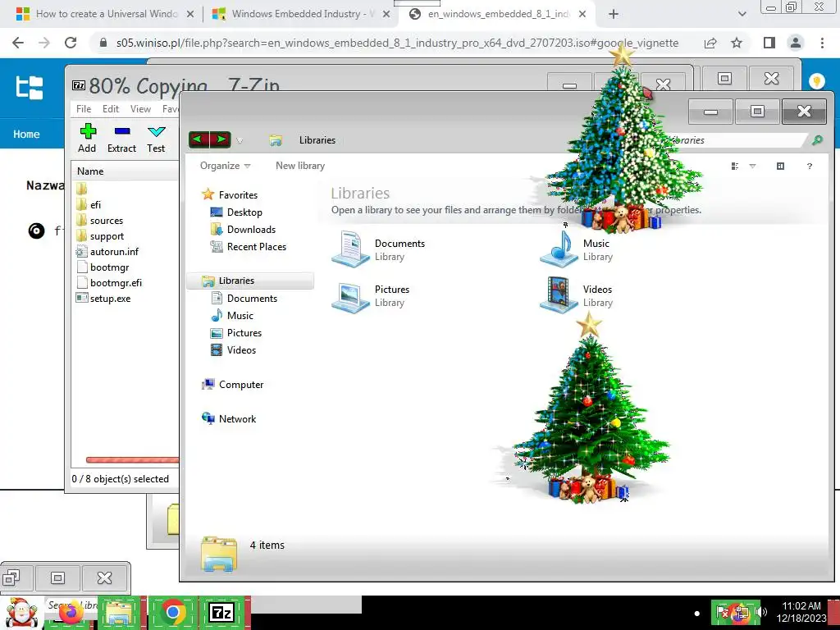Select the sources folder in 7-Zip

pos(99,221)
